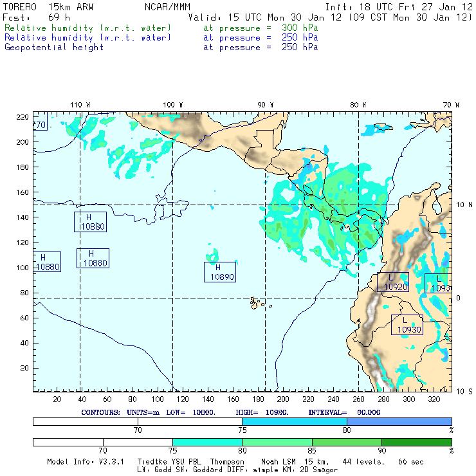Click the 'YSU PBL' scheme text
This screenshot has width=476, height=476.
click(186, 462)
